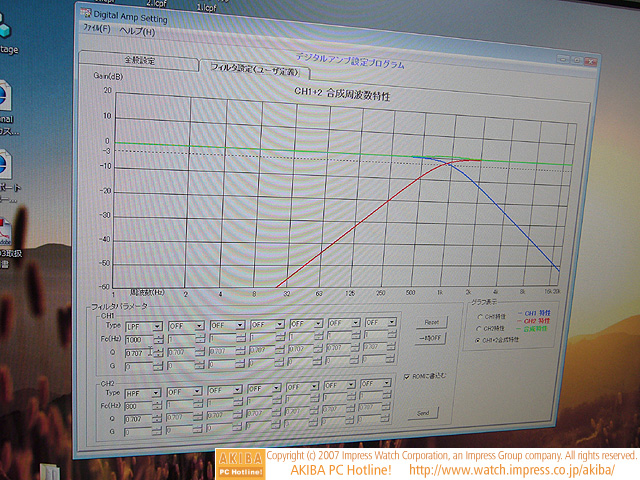The width and height of the screenshot is (640, 480).
Task: Click the Digital Amp Setting title bar icon
Action: tap(87, 16)
